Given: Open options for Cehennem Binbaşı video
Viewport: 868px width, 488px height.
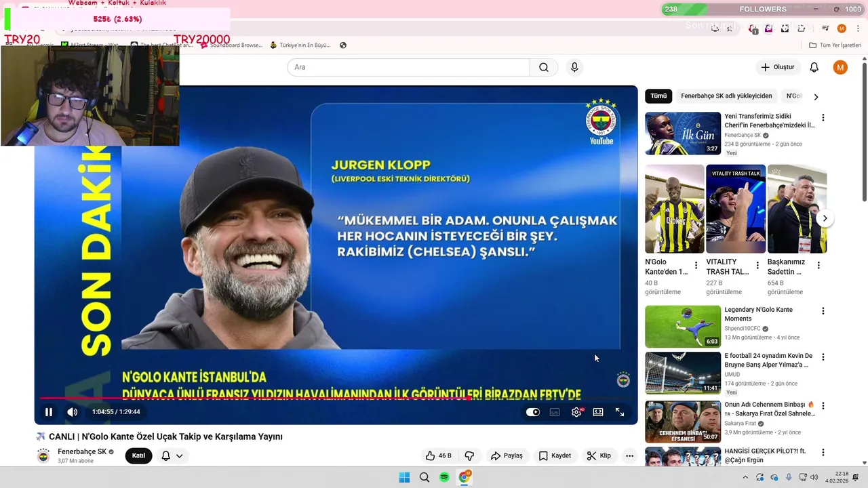Looking at the screenshot, I should (823, 406).
